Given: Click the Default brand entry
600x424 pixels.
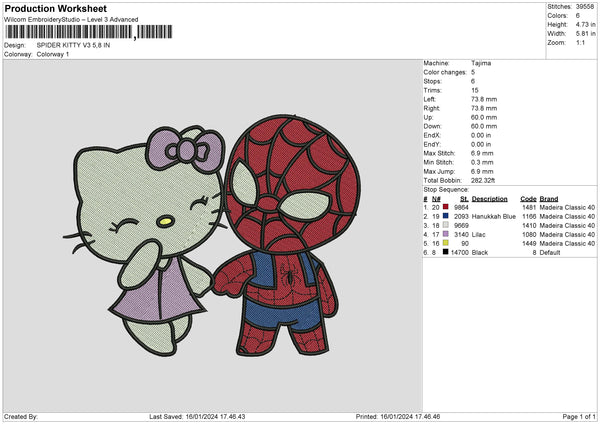Looking at the screenshot, I should [550, 253].
